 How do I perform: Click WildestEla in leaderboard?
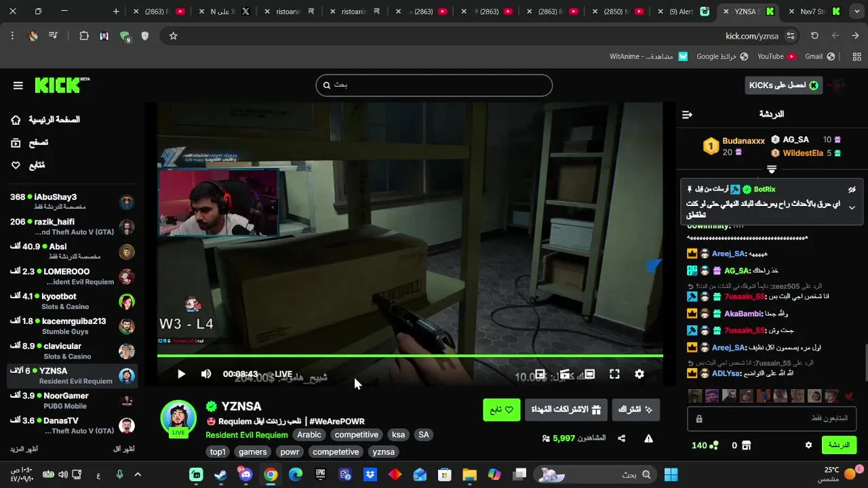803,153
